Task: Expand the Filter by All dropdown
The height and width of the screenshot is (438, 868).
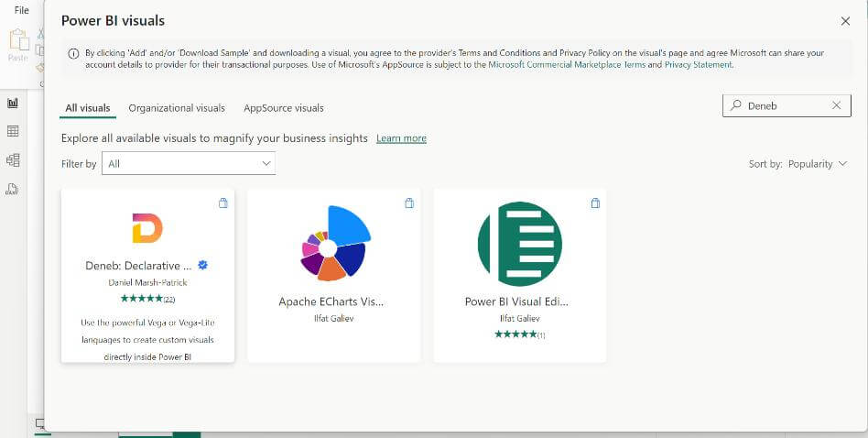Action: (x=189, y=163)
